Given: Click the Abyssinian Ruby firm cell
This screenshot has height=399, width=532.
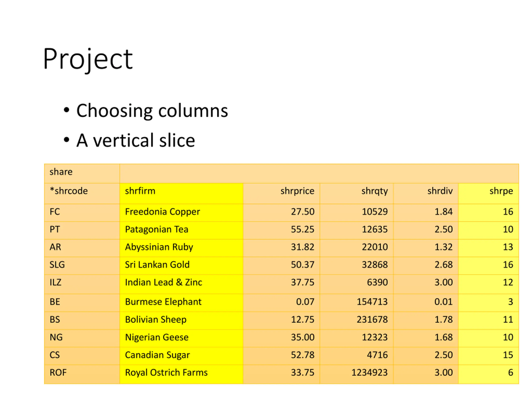Looking at the screenshot, I should click(x=181, y=248).
